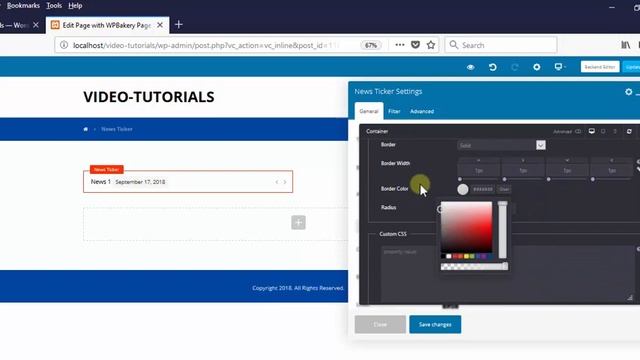Click the reset refresh icon in Container header
Viewport: 640px width, 360px height.
click(629, 131)
